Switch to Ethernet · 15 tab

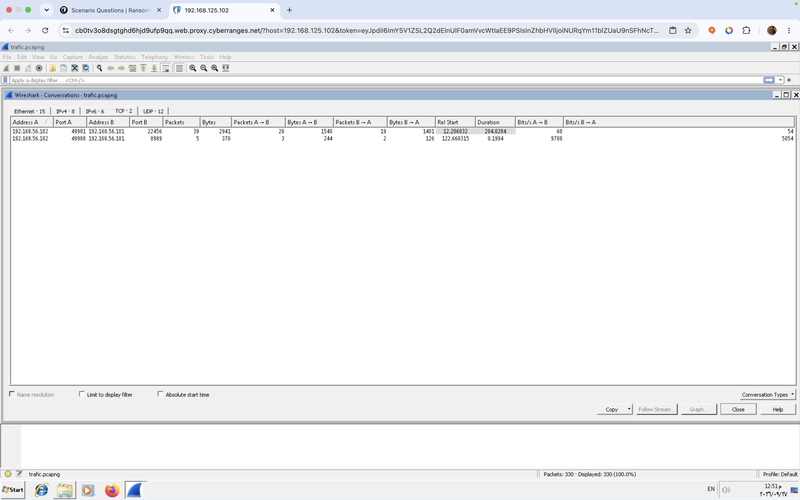30,111
